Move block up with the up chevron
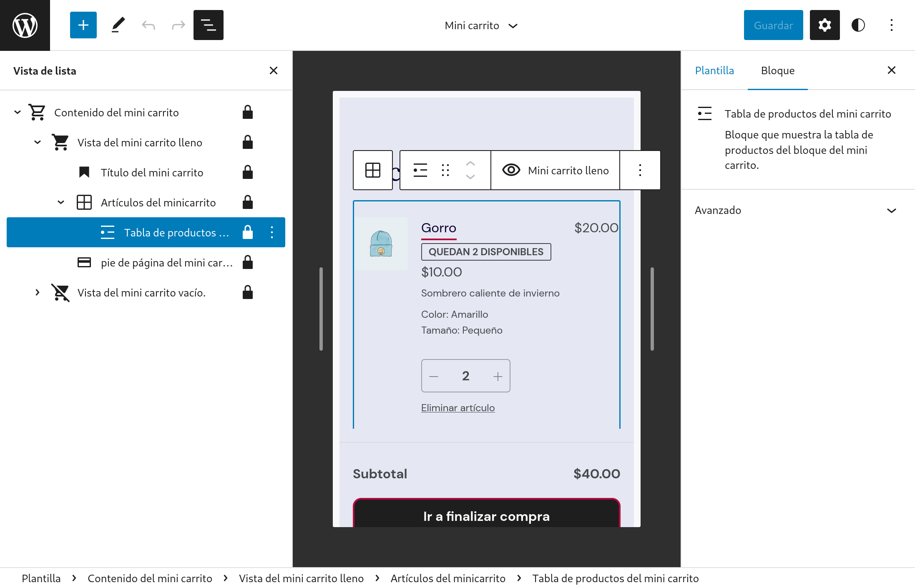The height and width of the screenshot is (588, 915). pos(470,163)
